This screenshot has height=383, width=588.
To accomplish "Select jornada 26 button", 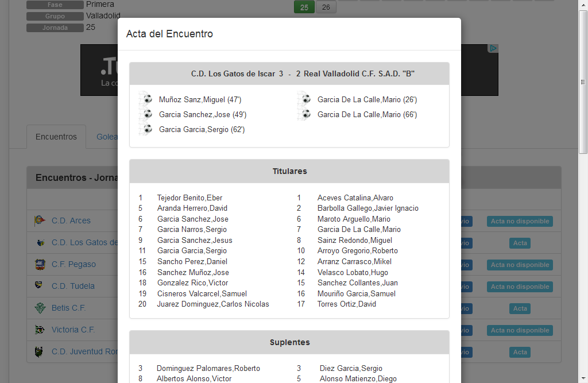I will click(x=326, y=7).
